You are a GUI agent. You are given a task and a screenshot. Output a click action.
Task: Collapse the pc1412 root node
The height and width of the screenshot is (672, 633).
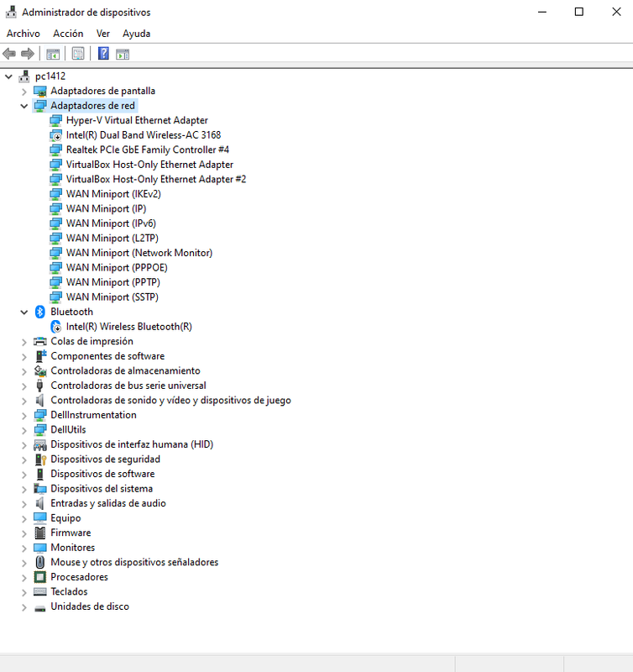click(8, 76)
